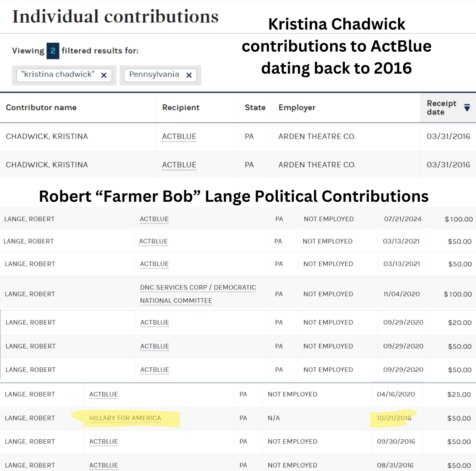Sort by Receipt date column header
This screenshot has width=476, height=471.
coord(441,108)
